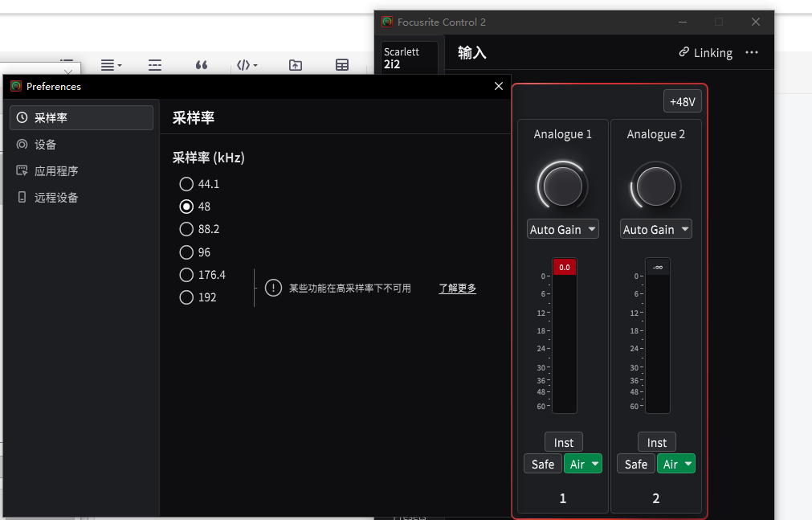
Task: Open the 设备 preferences tab
Action: tap(81, 144)
